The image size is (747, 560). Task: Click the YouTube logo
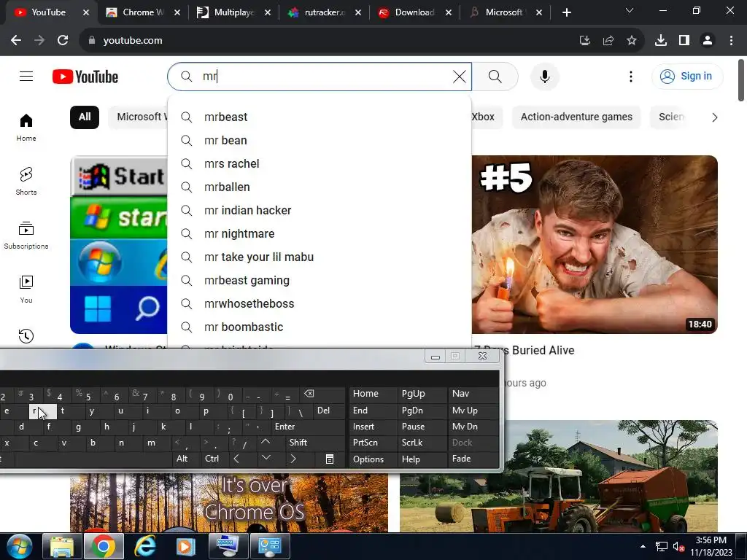point(85,77)
